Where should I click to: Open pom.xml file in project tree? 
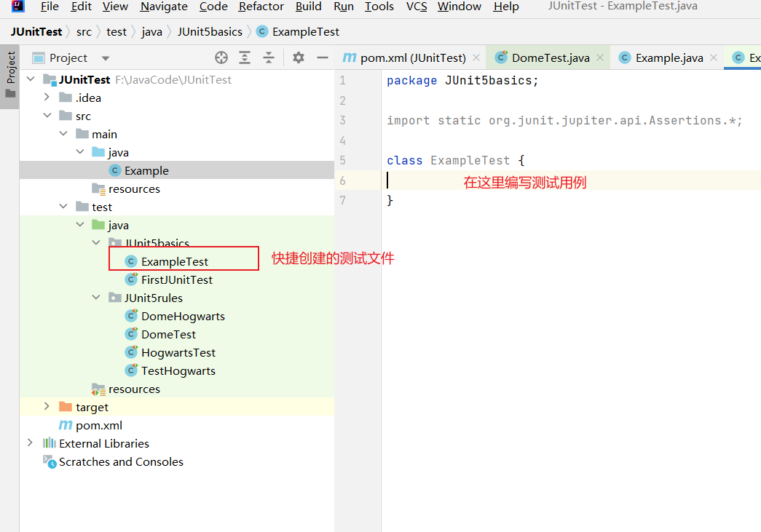click(x=98, y=425)
